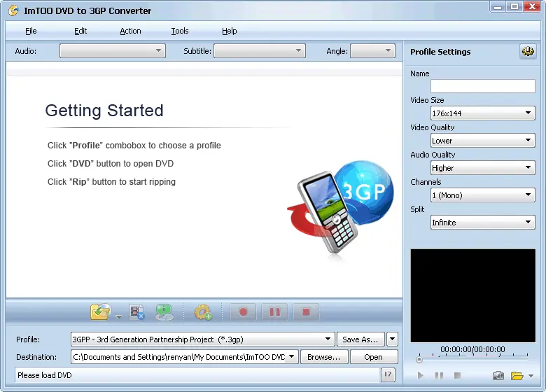
Task: Open the Tools menu
Action: point(180,31)
